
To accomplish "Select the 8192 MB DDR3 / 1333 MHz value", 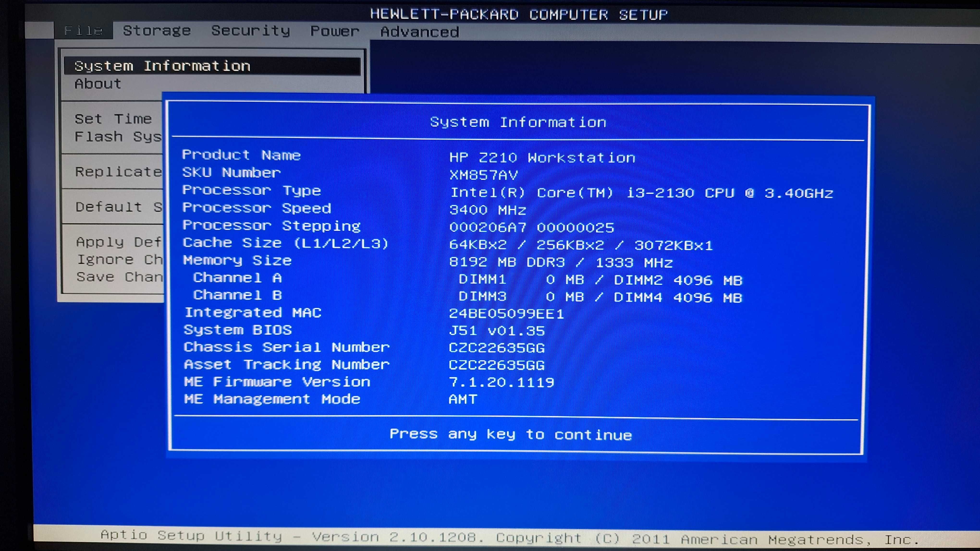I will [561, 263].
